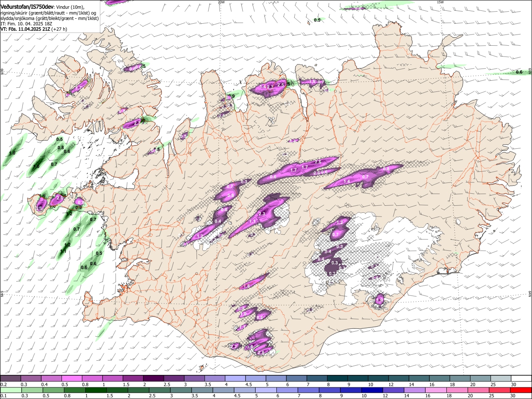Viewport: 532px width, 399px height.
Task: Pick the light lavender swatch at 4 in upper legend
Action: [235, 379]
